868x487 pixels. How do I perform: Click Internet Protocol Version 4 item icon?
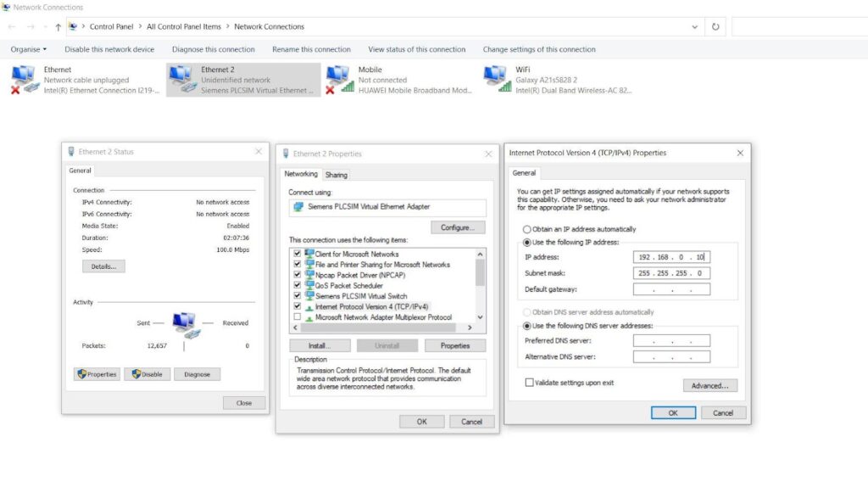(x=309, y=307)
